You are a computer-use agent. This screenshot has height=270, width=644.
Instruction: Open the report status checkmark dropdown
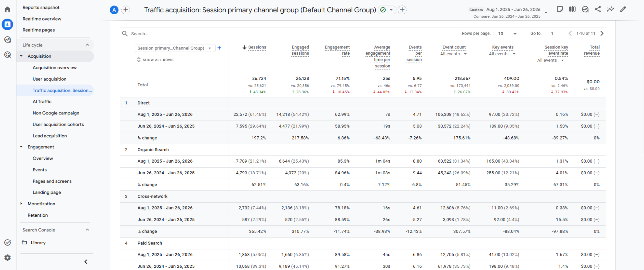(387, 10)
